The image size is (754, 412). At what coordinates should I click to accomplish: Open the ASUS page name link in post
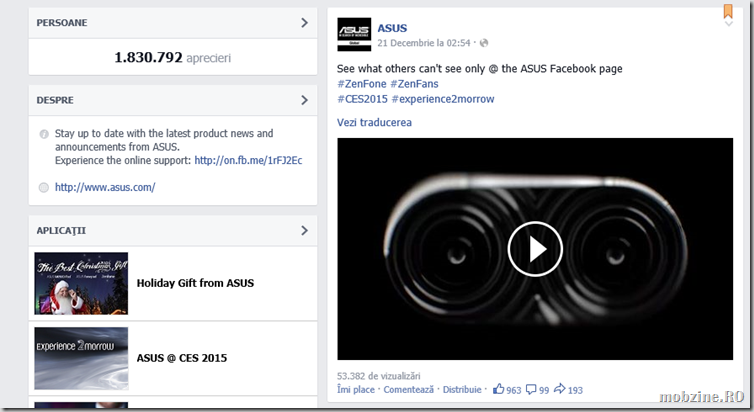(392, 28)
